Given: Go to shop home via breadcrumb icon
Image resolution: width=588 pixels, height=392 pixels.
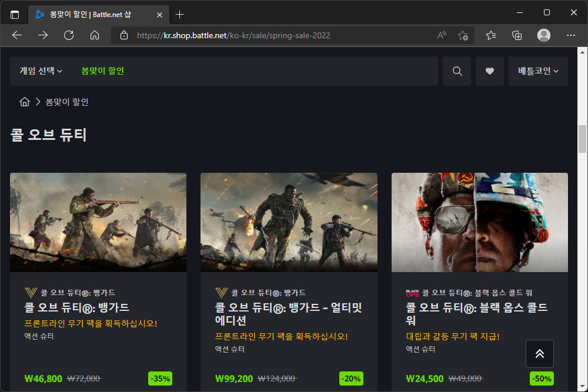Looking at the screenshot, I should (25, 102).
